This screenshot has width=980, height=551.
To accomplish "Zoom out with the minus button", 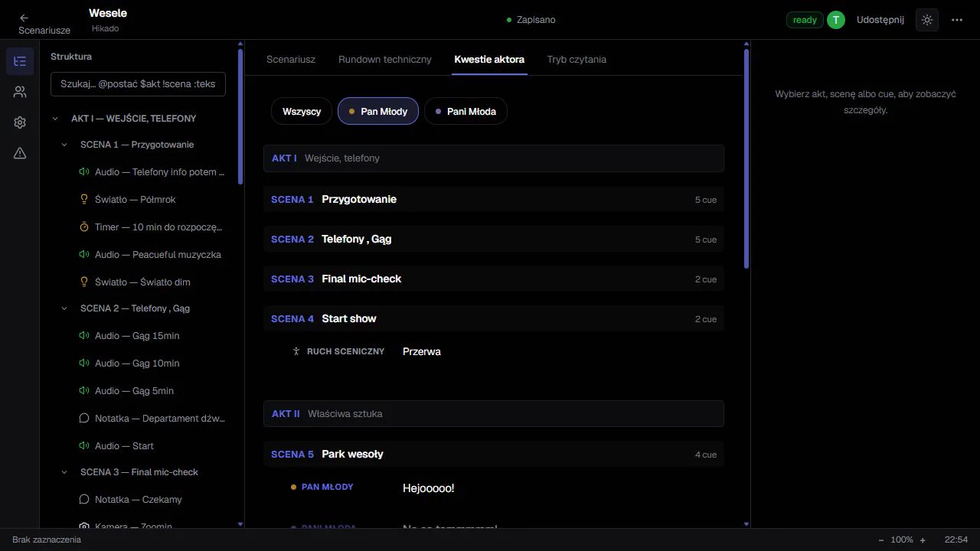I will pyautogui.click(x=881, y=540).
